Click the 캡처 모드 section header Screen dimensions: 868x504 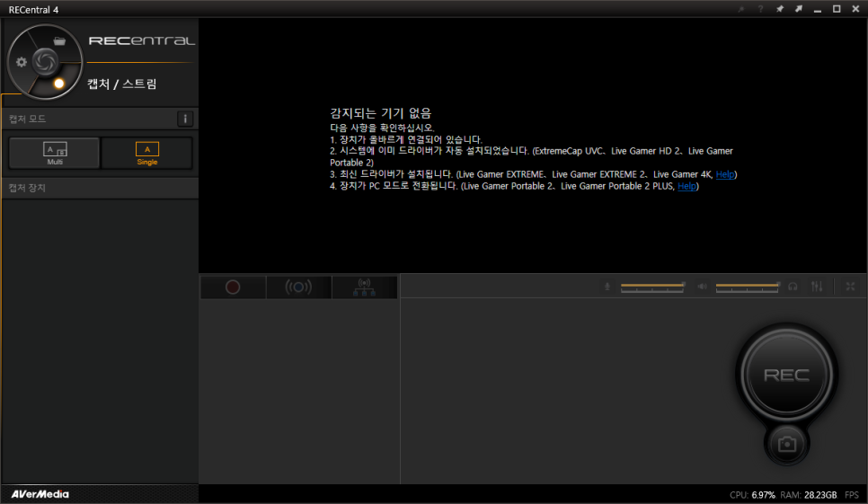[x=101, y=119]
